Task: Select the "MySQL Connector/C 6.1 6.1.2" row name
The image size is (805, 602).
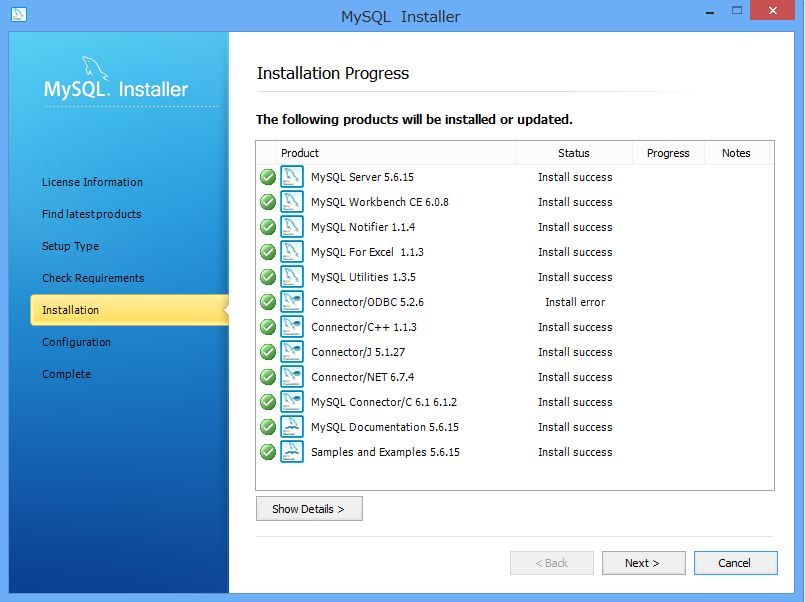Action: tap(384, 402)
